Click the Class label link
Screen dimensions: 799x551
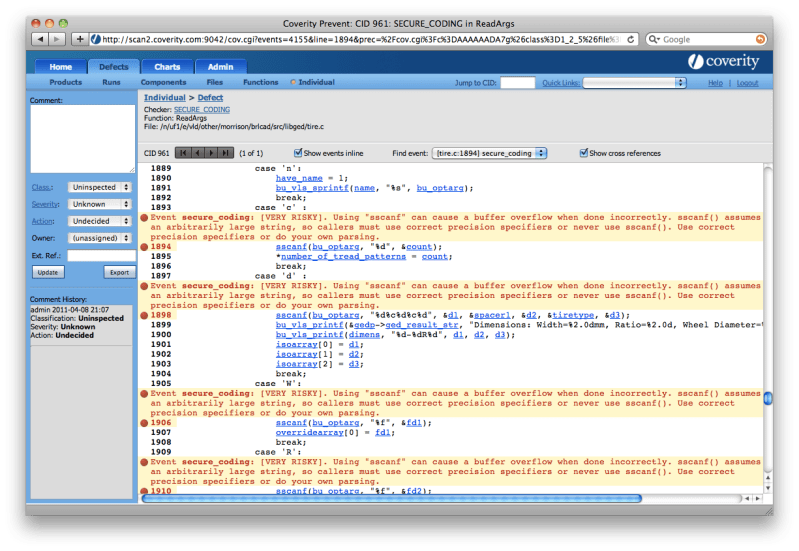pos(42,187)
